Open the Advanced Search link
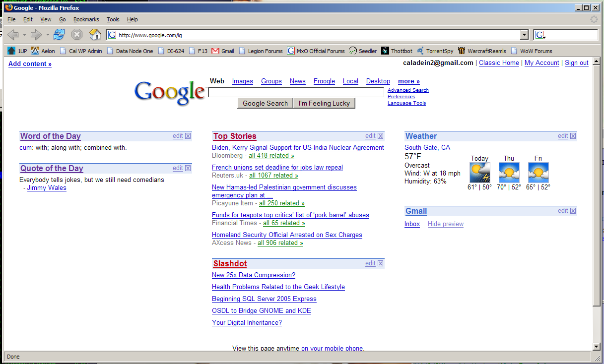Image resolution: width=604 pixels, height=364 pixels. click(x=408, y=90)
